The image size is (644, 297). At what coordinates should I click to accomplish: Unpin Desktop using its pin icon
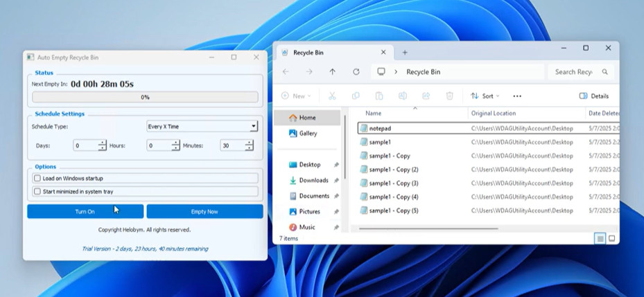point(336,165)
